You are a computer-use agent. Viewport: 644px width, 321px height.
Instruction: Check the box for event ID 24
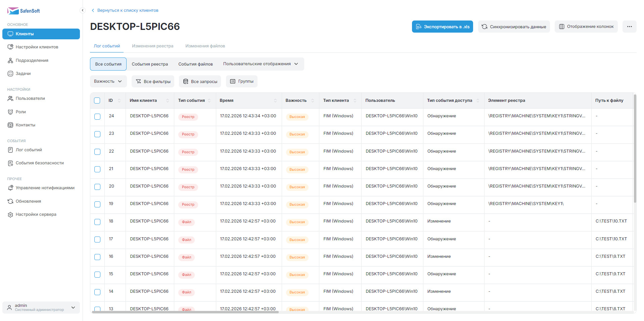[97, 117]
